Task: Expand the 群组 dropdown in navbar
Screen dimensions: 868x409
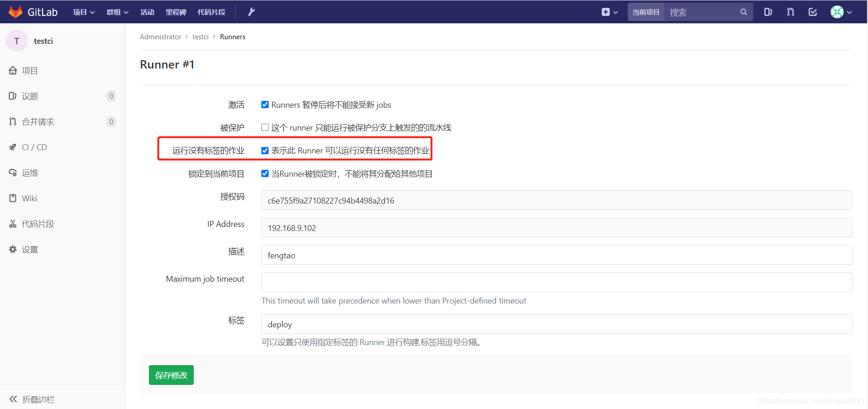Action: pos(117,12)
